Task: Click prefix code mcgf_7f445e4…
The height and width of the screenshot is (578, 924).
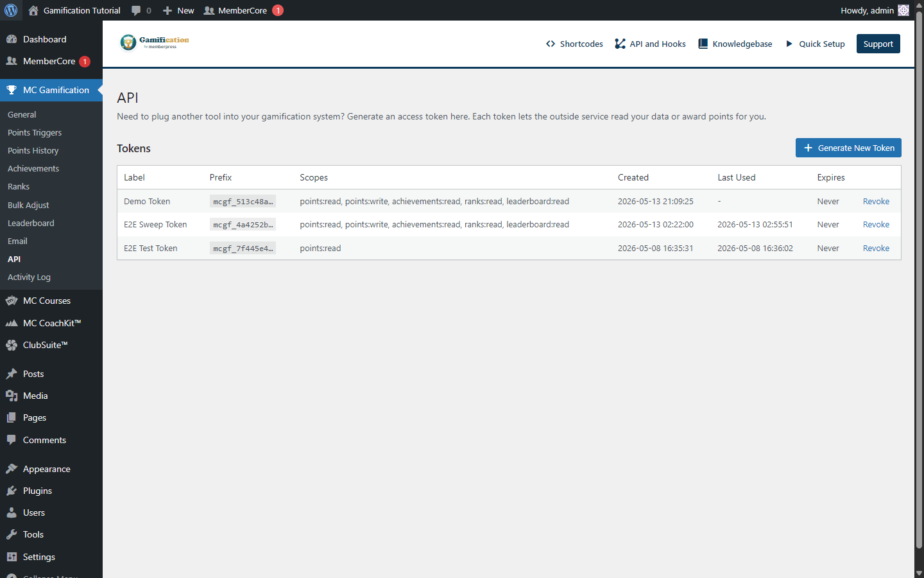Action: (x=243, y=248)
